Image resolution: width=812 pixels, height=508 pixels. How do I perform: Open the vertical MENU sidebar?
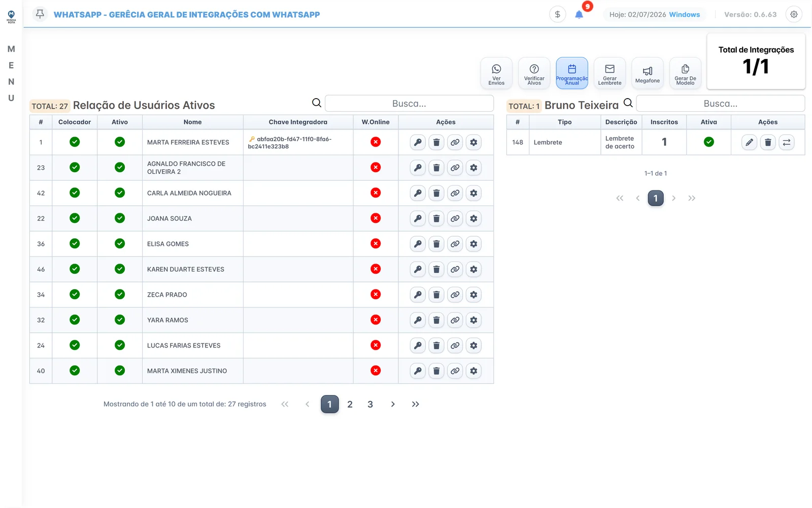[11, 73]
